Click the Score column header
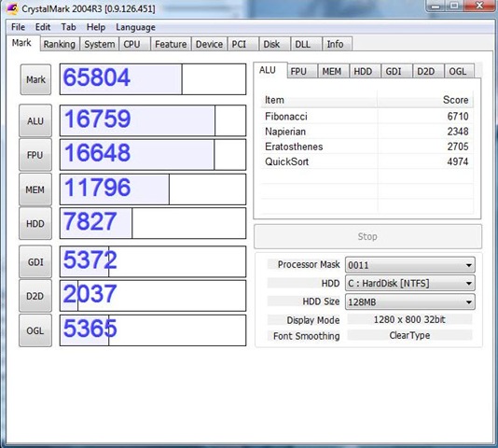The image size is (498, 448). pyautogui.click(x=425, y=100)
